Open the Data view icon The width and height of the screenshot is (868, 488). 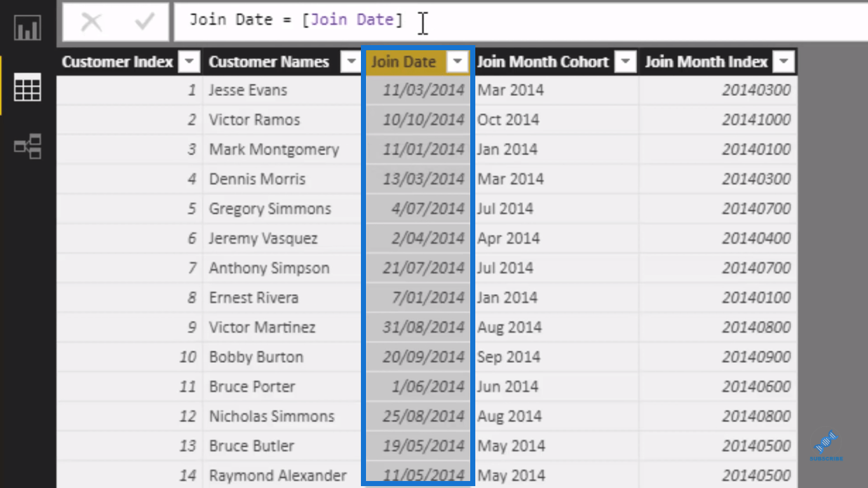coord(28,87)
